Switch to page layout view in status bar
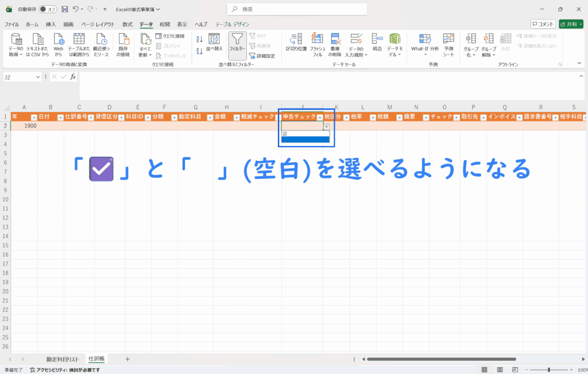 click(500, 369)
